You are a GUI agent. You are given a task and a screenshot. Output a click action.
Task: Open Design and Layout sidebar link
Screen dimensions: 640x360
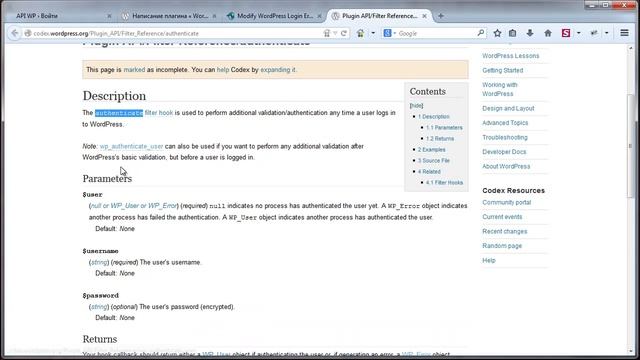coord(508,109)
